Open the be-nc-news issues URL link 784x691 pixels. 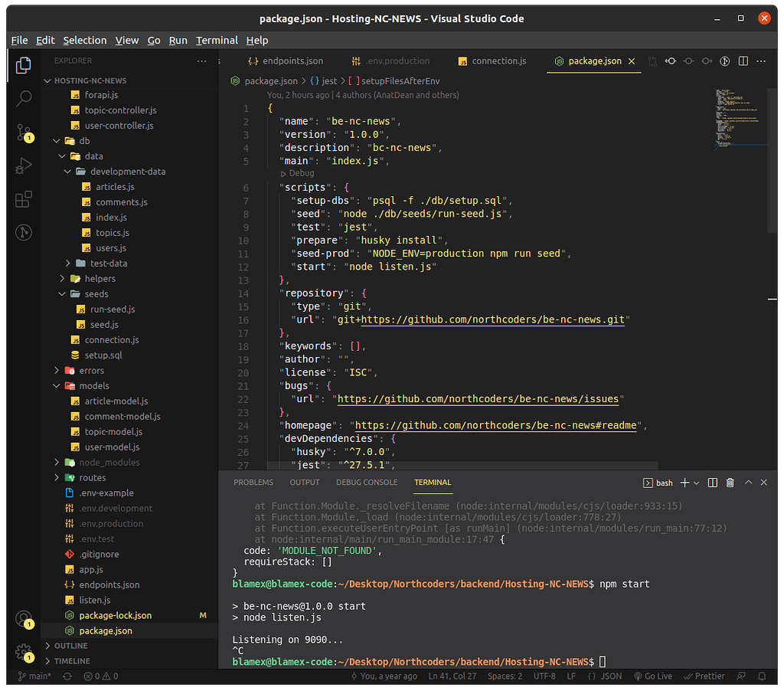[479, 399]
